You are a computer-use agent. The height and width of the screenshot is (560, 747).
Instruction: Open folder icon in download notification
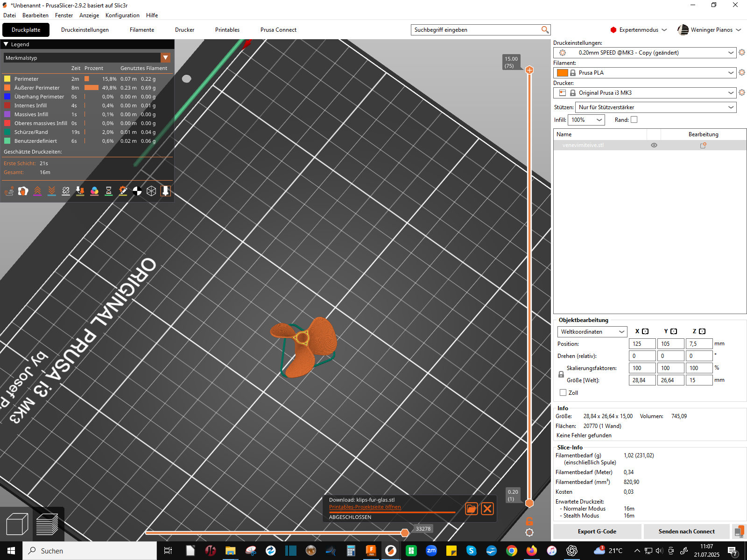[x=472, y=509]
